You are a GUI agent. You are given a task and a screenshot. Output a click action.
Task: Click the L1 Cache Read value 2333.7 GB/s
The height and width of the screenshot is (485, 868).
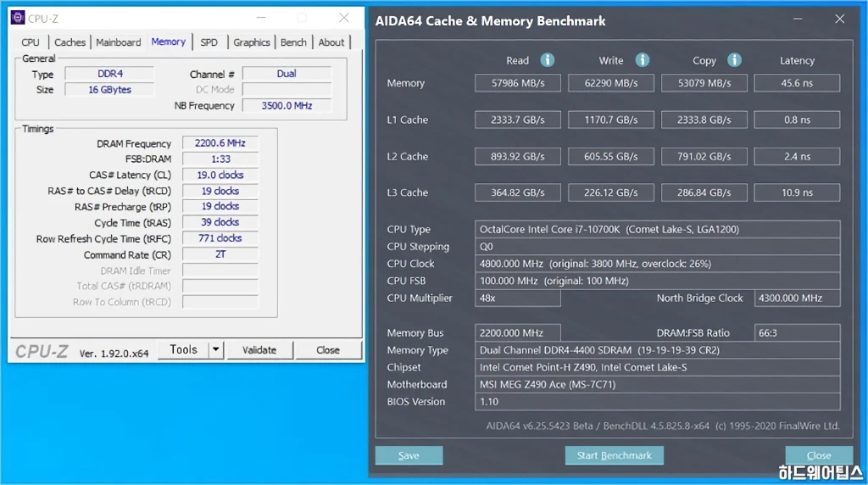point(518,120)
